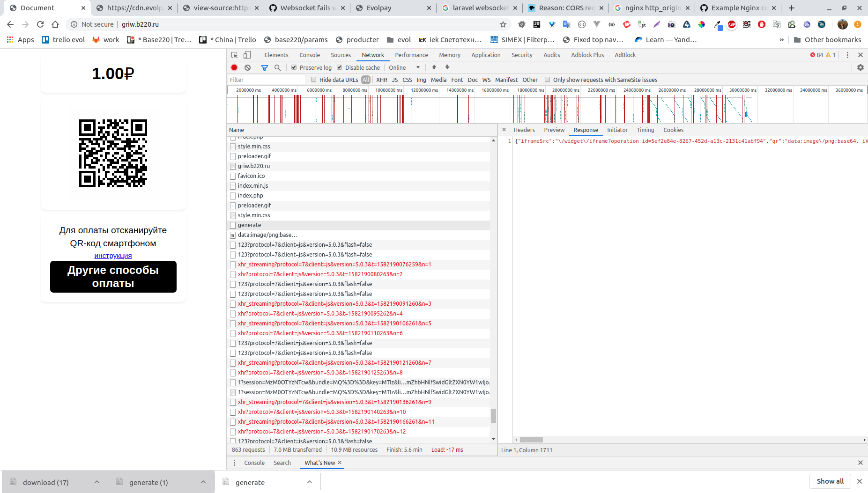The height and width of the screenshot is (493, 868).
Task: Click Show all downloads button
Action: point(830,481)
